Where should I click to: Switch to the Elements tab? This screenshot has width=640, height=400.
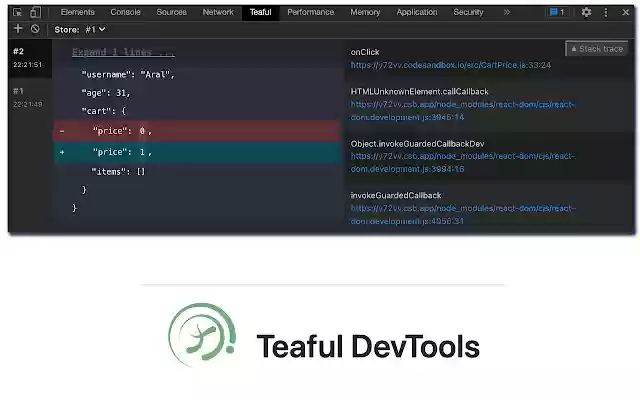[78, 12]
